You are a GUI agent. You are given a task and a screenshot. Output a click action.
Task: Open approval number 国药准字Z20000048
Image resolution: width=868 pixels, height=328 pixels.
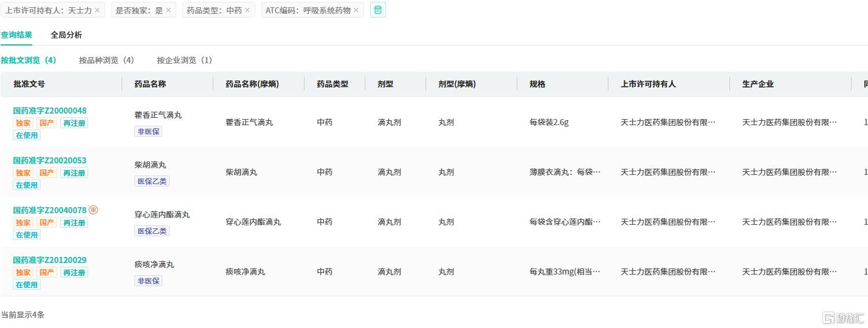pyautogui.click(x=50, y=111)
